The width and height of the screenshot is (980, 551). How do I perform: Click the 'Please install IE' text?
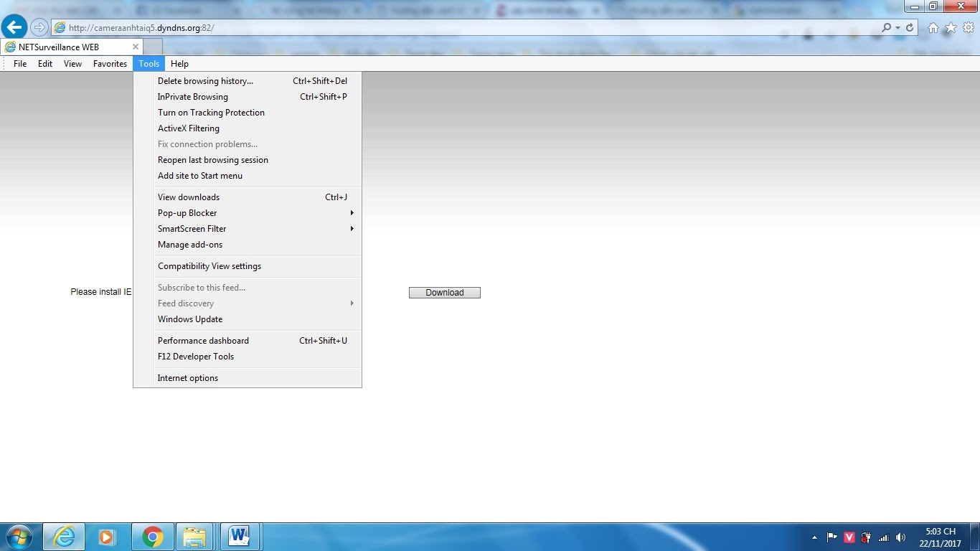101,292
